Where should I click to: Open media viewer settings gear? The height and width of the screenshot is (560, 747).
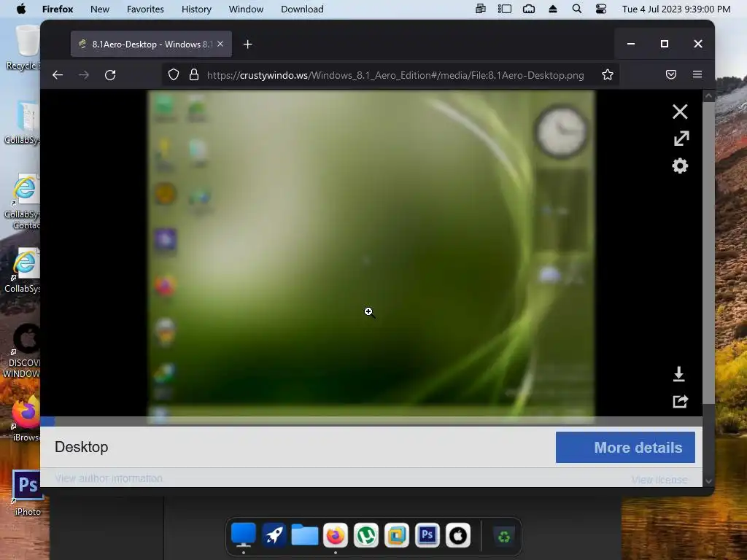[x=680, y=166]
